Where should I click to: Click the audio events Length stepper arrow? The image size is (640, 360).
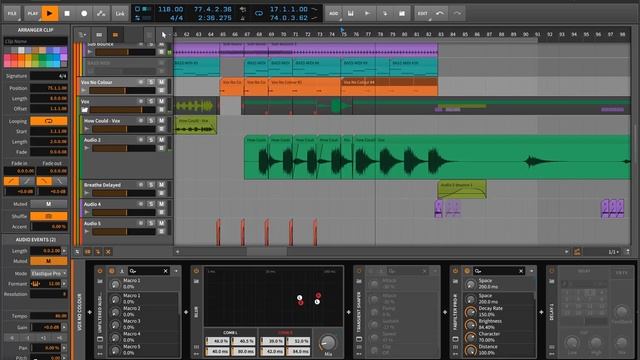(x=64, y=251)
